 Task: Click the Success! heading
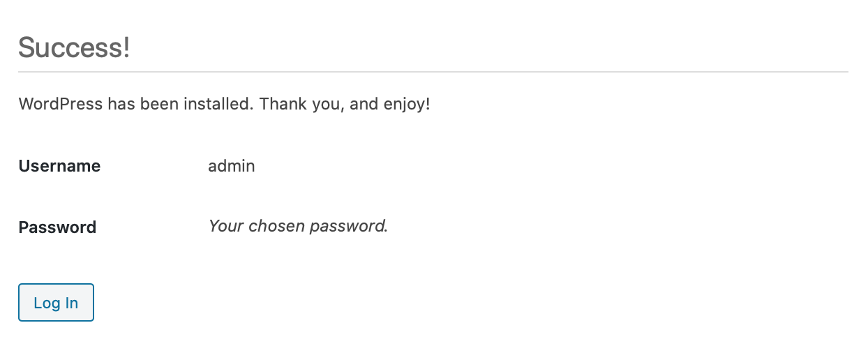pos(74,48)
